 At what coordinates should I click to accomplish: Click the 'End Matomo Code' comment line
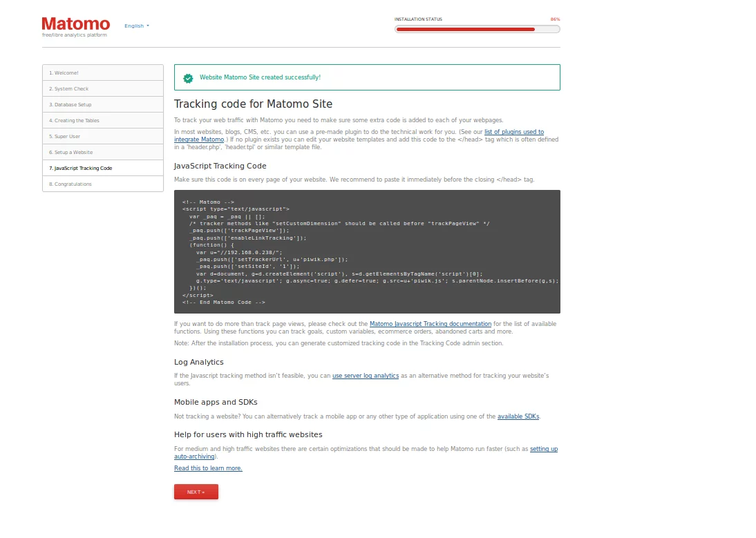coord(224,302)
